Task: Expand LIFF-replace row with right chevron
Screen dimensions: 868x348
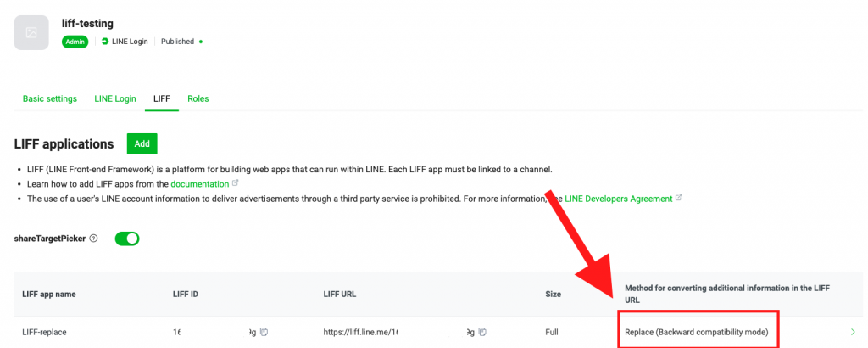Action: point(853,332)
